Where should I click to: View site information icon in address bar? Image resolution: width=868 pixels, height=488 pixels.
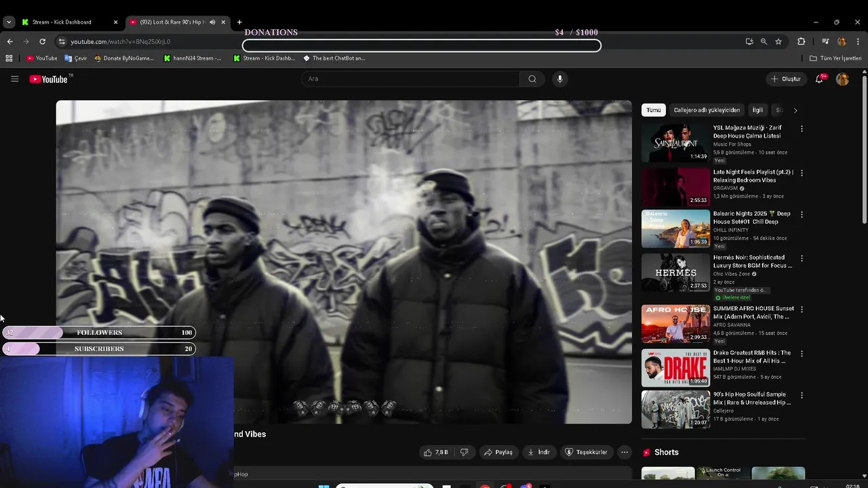(62, 41)
